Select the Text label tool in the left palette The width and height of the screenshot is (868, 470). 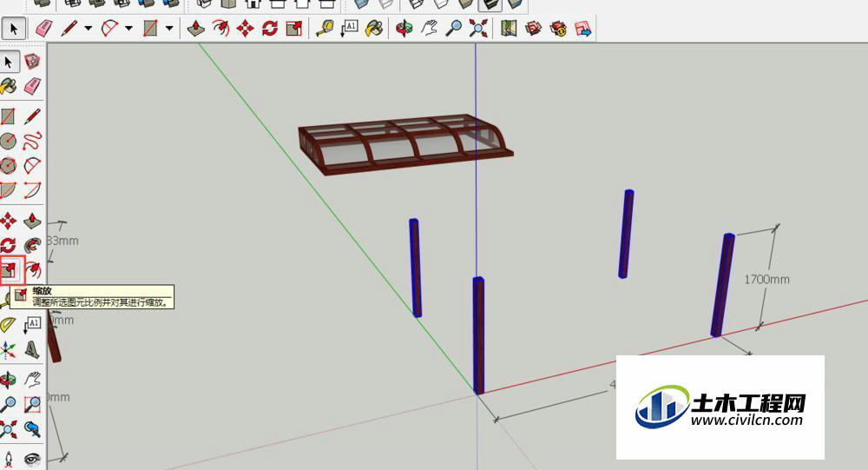pyautogui.click(x=33, y=325)
